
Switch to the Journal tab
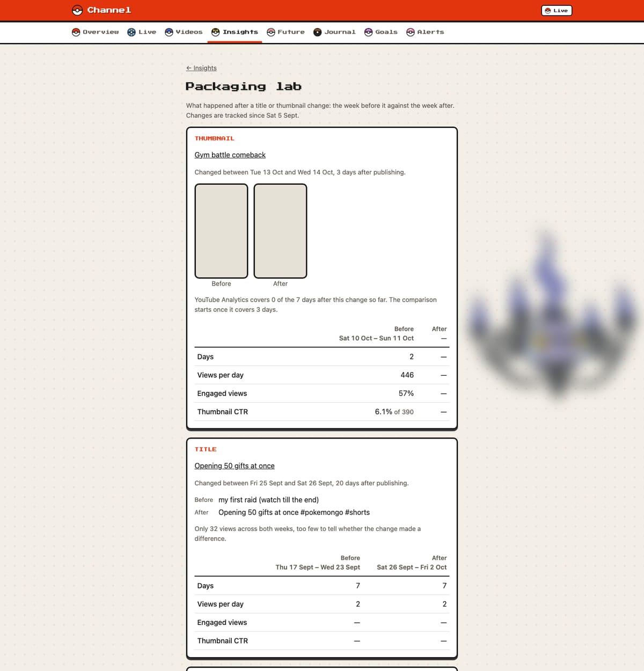(334, 32)
